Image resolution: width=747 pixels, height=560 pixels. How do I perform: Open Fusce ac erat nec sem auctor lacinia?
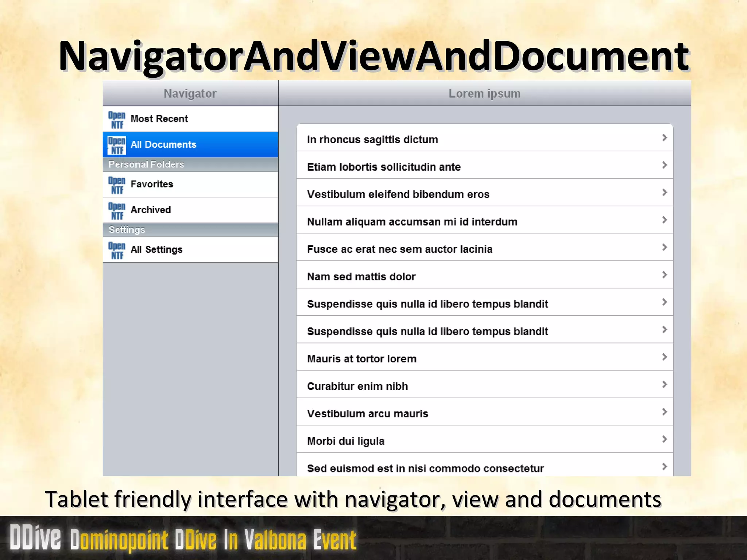click(x=485, y=247)
